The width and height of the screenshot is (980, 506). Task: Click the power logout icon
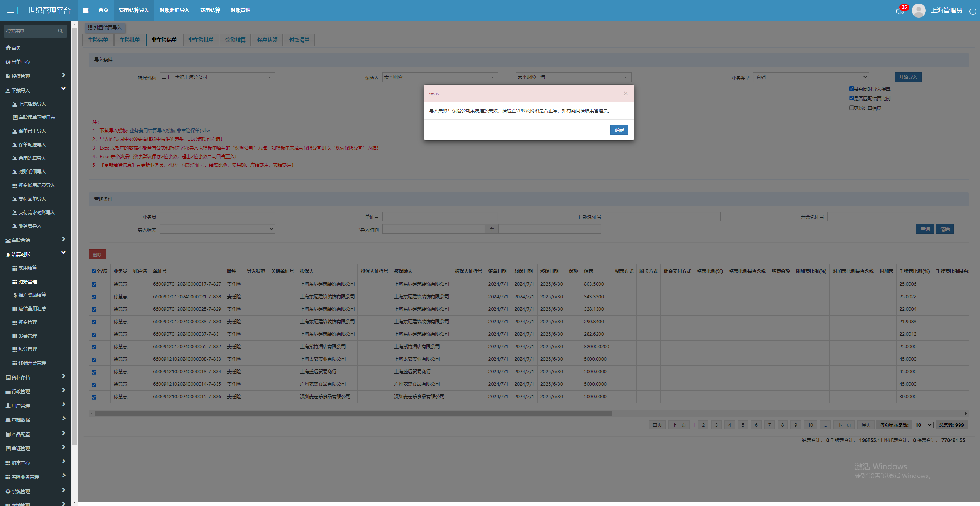click(x=973, y=11)
